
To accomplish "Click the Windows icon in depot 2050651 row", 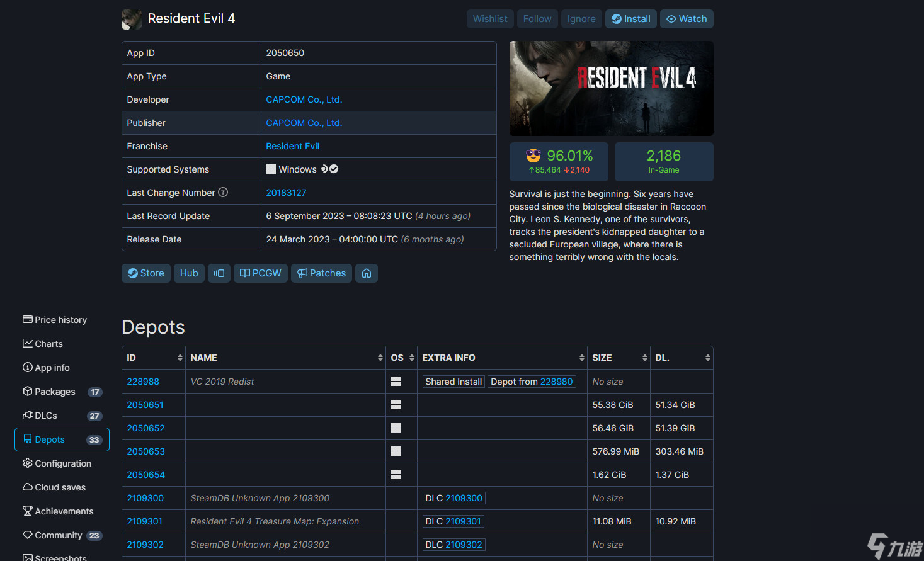I will point(396,404).
